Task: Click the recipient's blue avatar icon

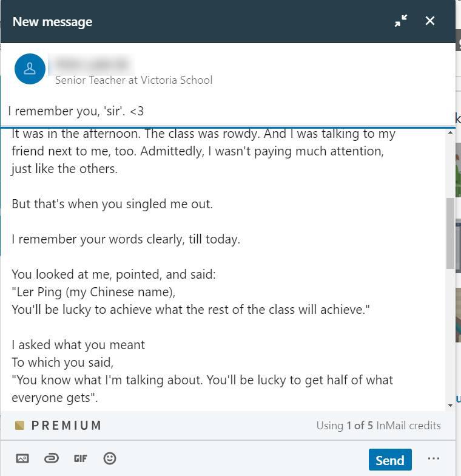Action: 30,69
